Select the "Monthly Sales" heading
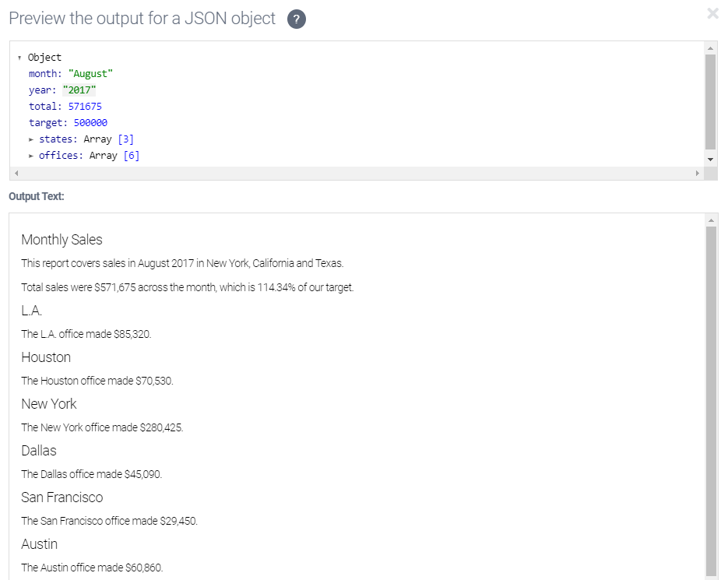728x580 pixels. coord(61,240)
